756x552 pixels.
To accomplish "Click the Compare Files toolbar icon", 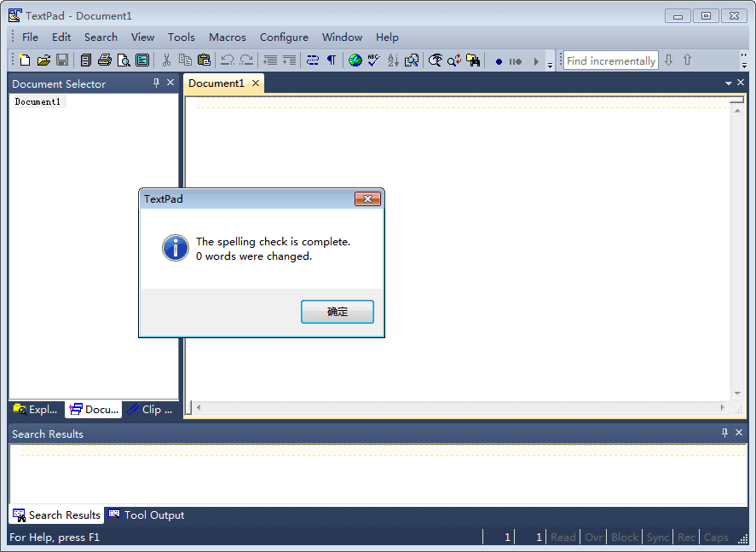I will 412,60.
